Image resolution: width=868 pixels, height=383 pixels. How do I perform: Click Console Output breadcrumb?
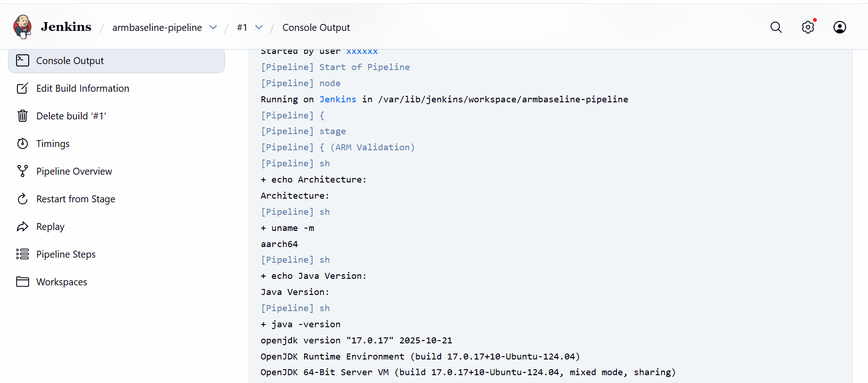(x=316, y=27)
